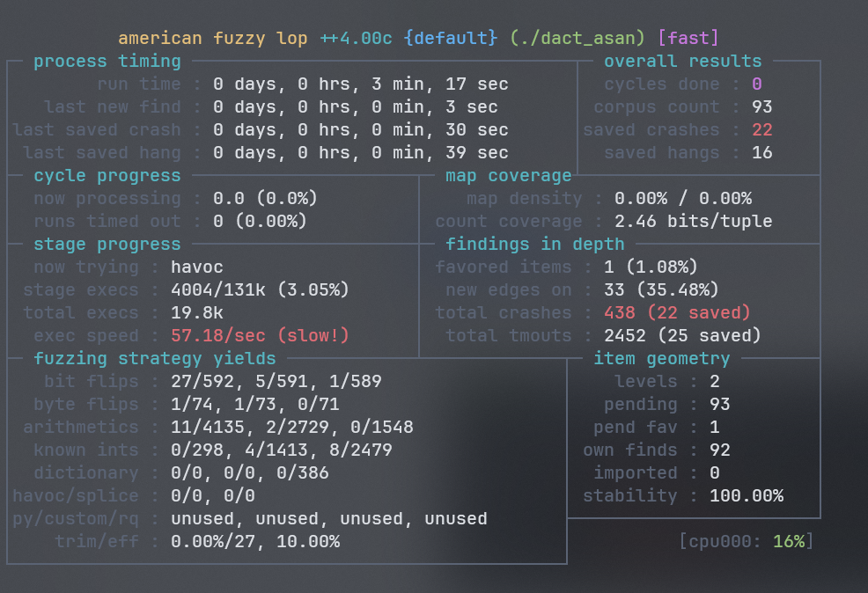This screenshot has height=593, width=868.
Task: Click known ints value '0/298, 4/1413, 8/2479'
Action: (x=281, y=450)
